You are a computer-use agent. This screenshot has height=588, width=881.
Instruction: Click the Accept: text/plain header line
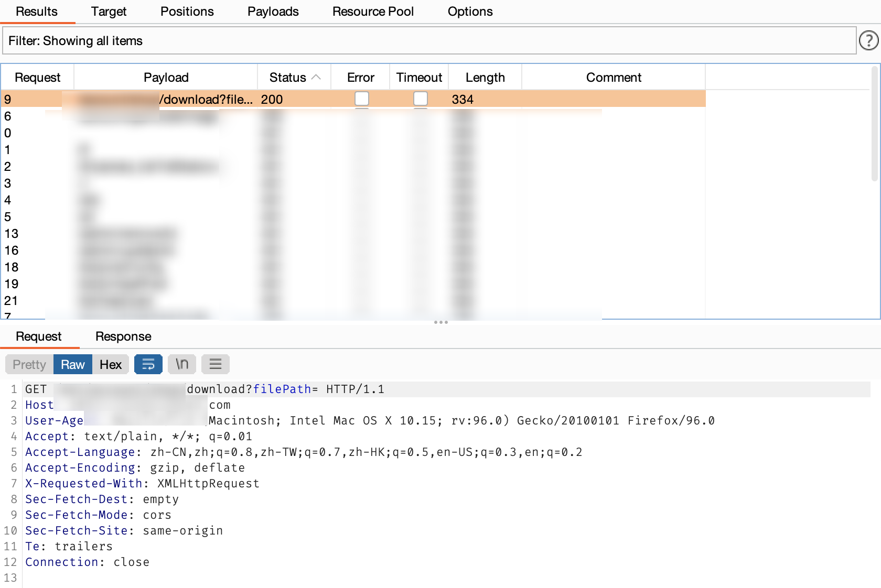point(138,437)
